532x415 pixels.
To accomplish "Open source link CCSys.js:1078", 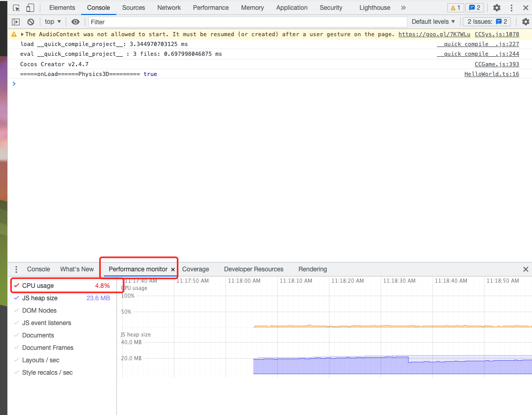I will (x=497, y=34).
